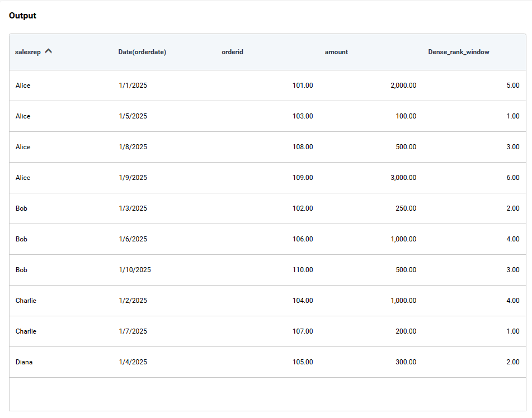The width and height of the screenshot is (532, 418).
Task: Click the salesrep sort ascending arrow icon
Action: pyautogui.click(x=49, y=51)
